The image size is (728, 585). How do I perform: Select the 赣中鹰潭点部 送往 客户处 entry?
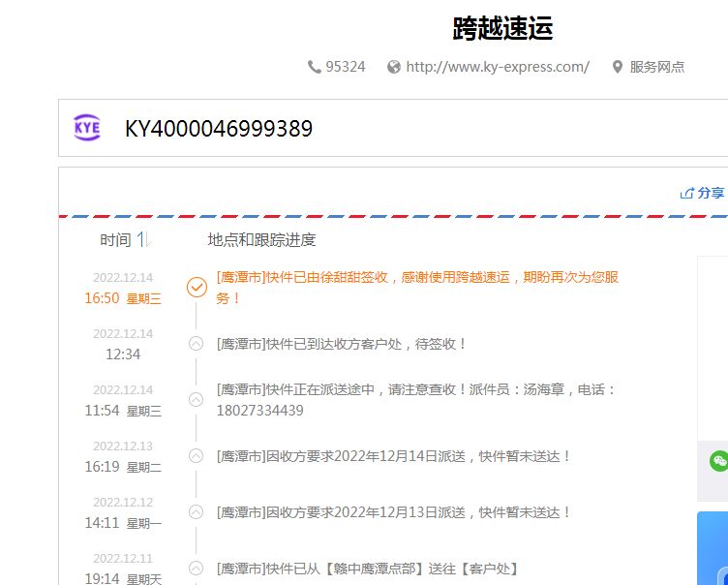367,569
